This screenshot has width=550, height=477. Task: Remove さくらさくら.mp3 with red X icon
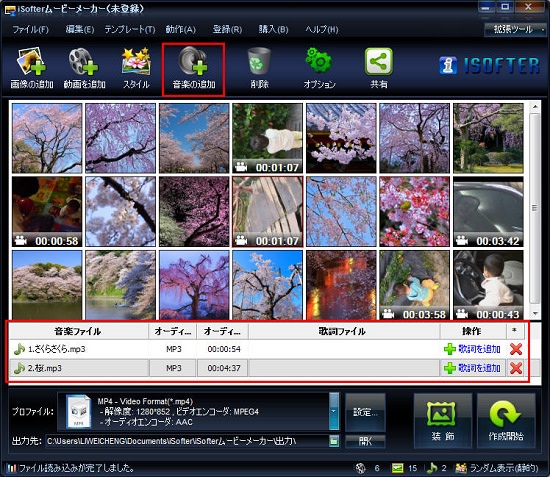pyautogui.click(x=516, y=349)
